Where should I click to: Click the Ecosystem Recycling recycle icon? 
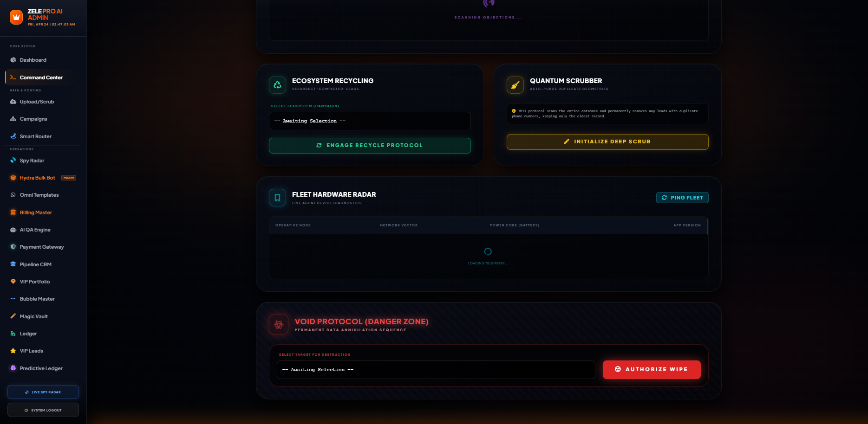pos(277,85)
